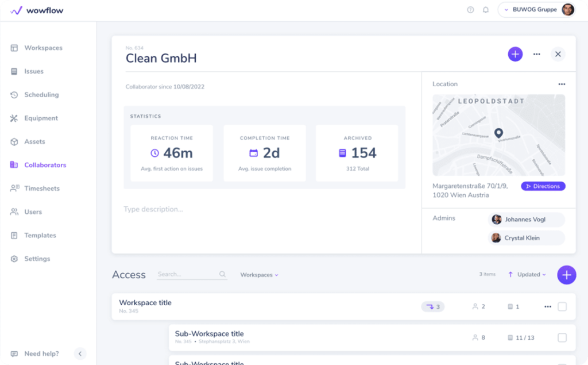Click Collaborator since 10/08/2022 text

click(x=165, y=87)
